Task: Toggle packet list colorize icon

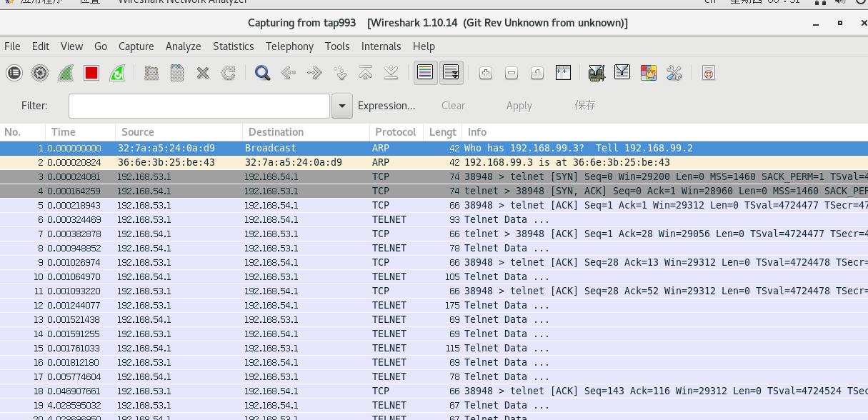Action: [x=425, y=73]
